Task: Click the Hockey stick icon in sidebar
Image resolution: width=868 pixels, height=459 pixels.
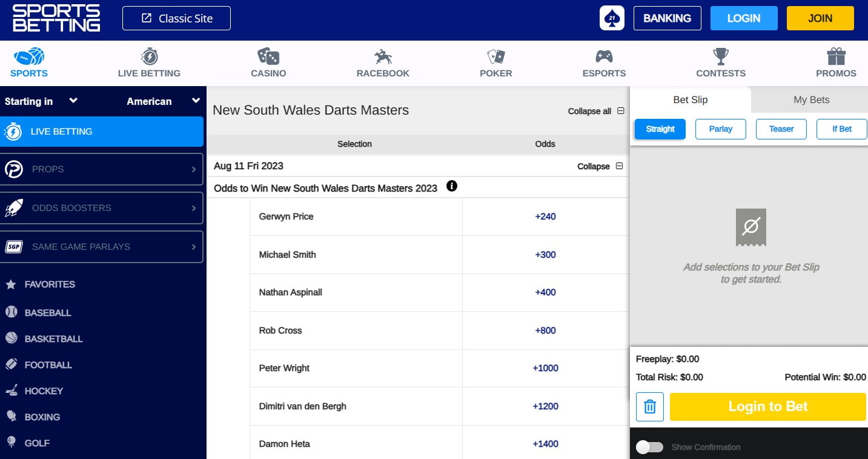Action: 11,390
